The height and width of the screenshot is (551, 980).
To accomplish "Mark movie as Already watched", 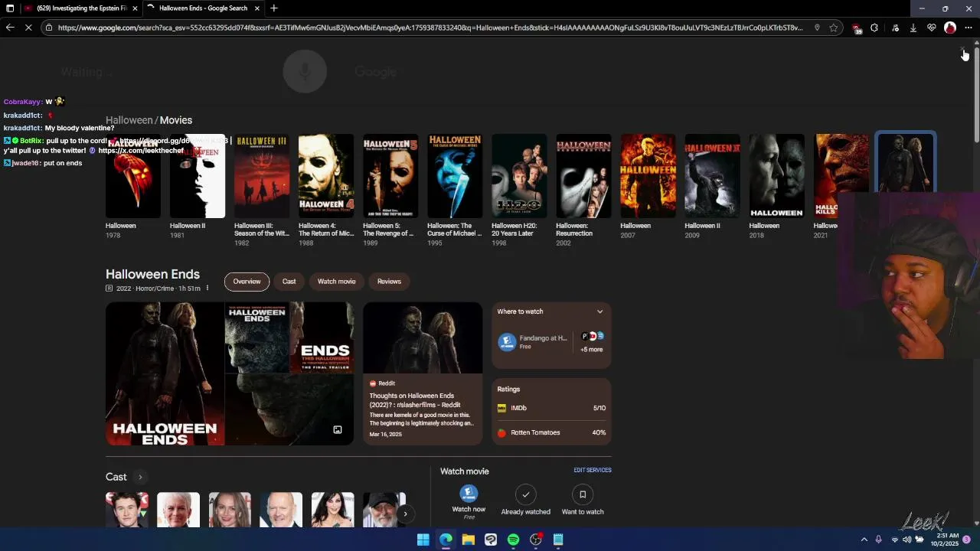I will [x=525, y=494].
